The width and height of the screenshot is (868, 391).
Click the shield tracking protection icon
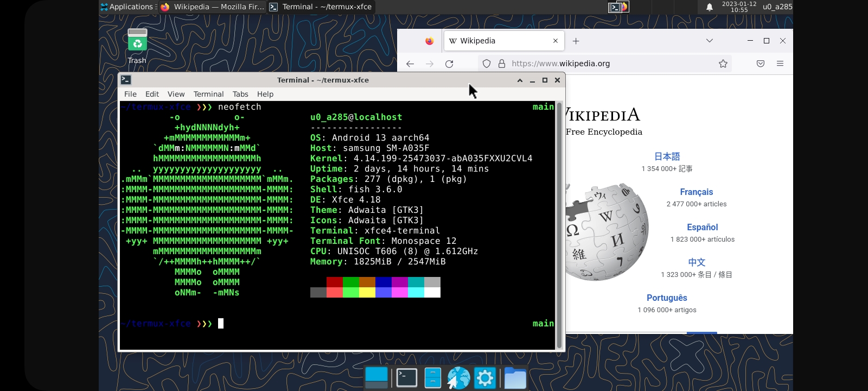click(x=487, y=64)
